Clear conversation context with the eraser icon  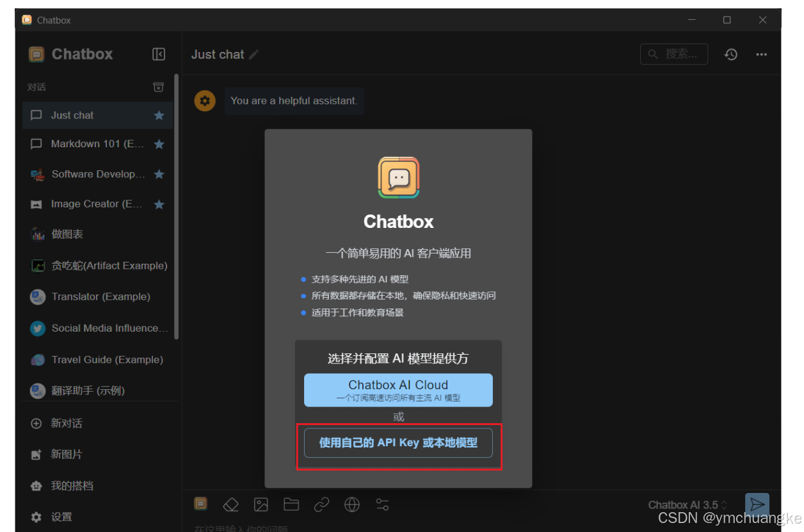pyautogui.click(x=230, y=504)
